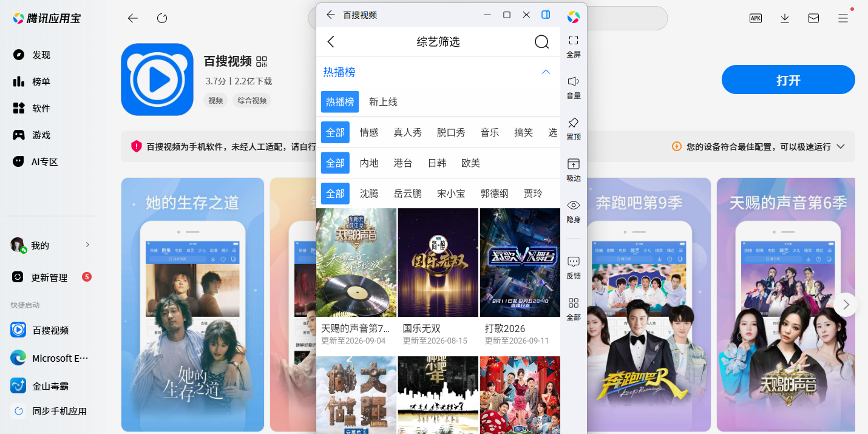868x434 pixels.
Task: Open 她的生存之道 screenshot thumbnail
Action: click(x=192, y=305)
